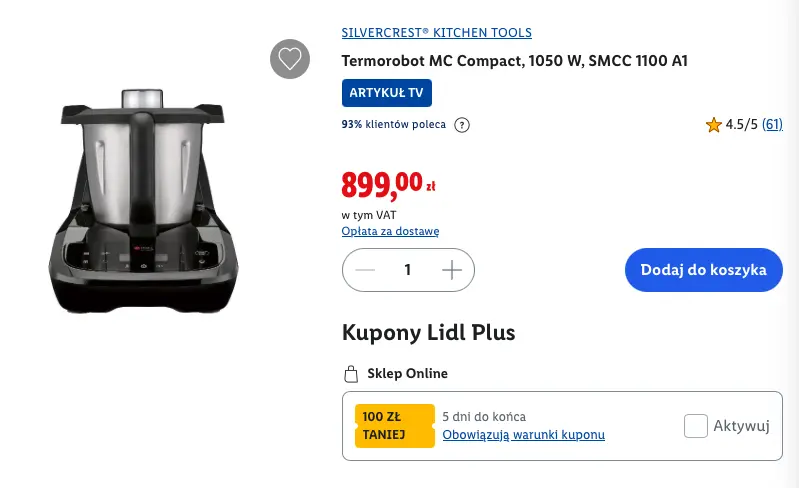This screenshot has width=799, height=488.
Task: Click the Aktywuj label text
Action: 741,426
